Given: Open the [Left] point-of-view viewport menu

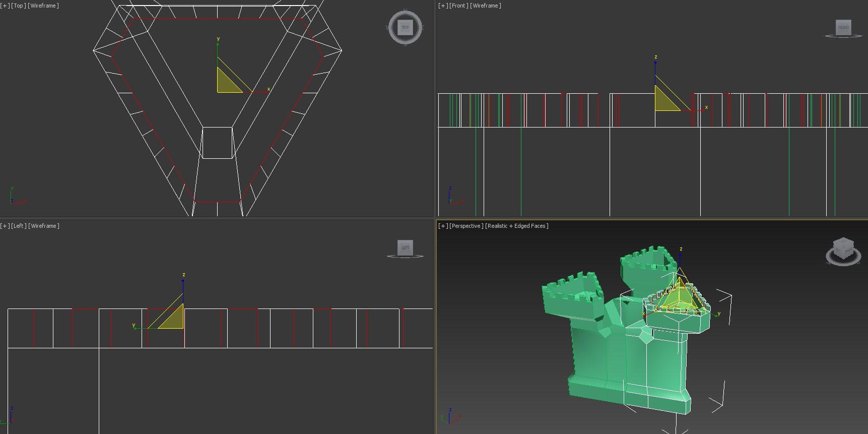Looking at the screenshot, I should 19,226.
